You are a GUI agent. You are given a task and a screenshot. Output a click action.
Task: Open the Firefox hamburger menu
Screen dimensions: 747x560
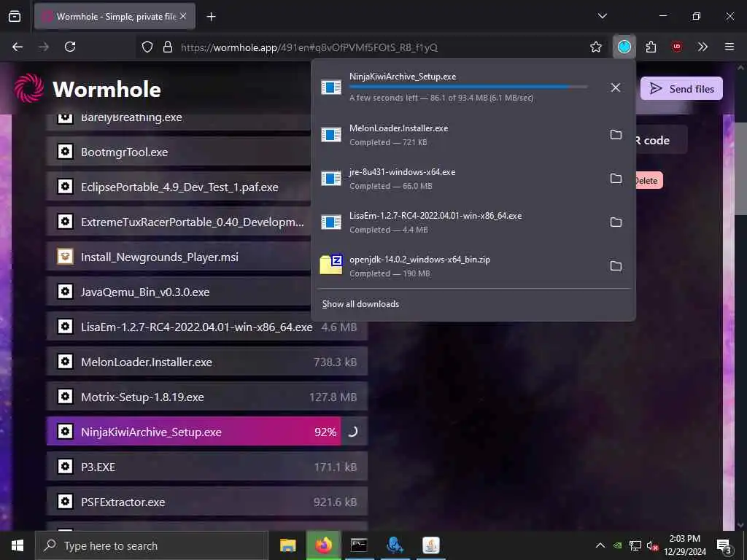729,47
